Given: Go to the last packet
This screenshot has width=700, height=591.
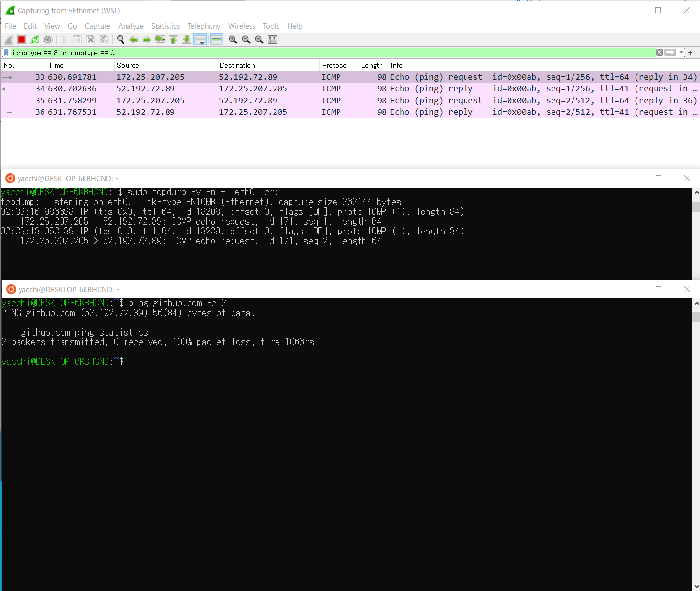Looking at the screenshot, I should [x=187, y=40].
